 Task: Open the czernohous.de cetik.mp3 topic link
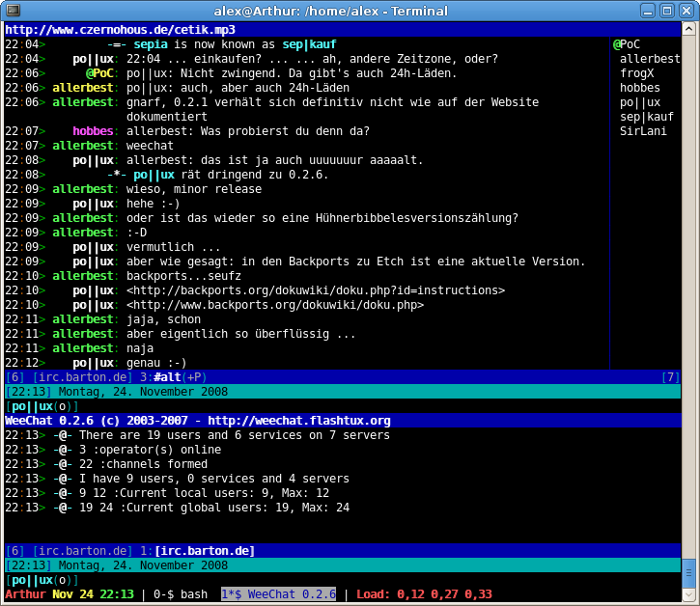tap(120, 30)
